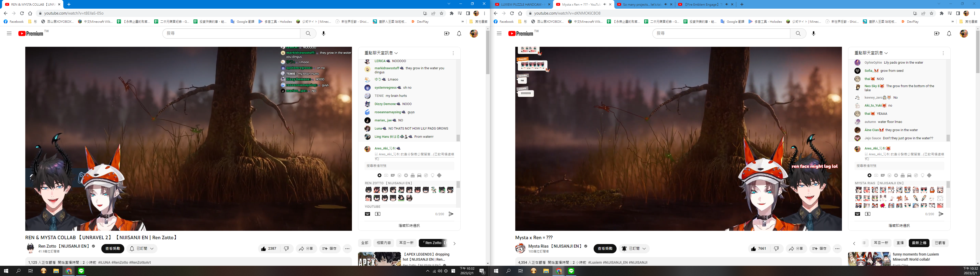The height and width of the screenshot is (276, 980).
Task: Open Super Chat dollar icon in Ren chat
Action: coord(378,214)
